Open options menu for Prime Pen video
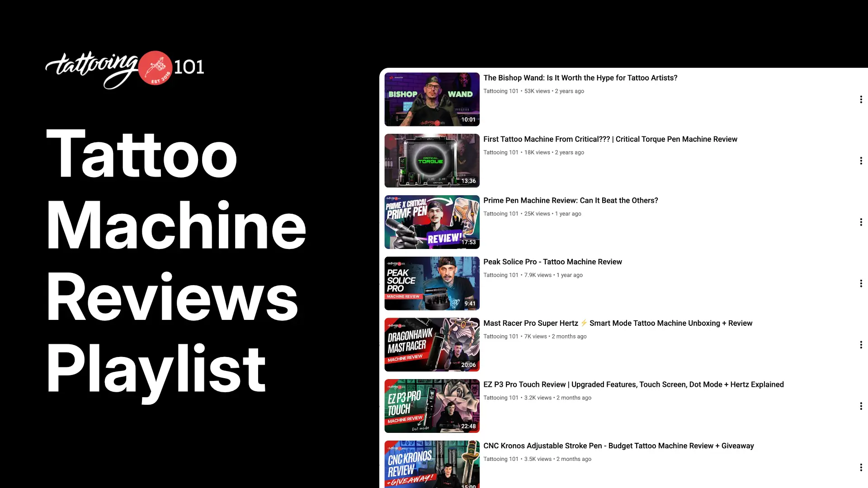The image size is (868, 488). 861,222
